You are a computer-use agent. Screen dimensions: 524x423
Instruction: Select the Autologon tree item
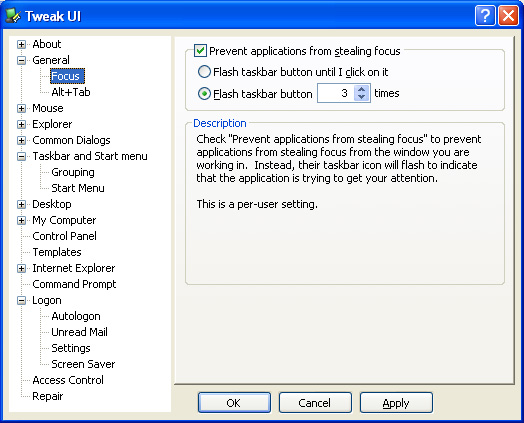[x=76, y=316]
